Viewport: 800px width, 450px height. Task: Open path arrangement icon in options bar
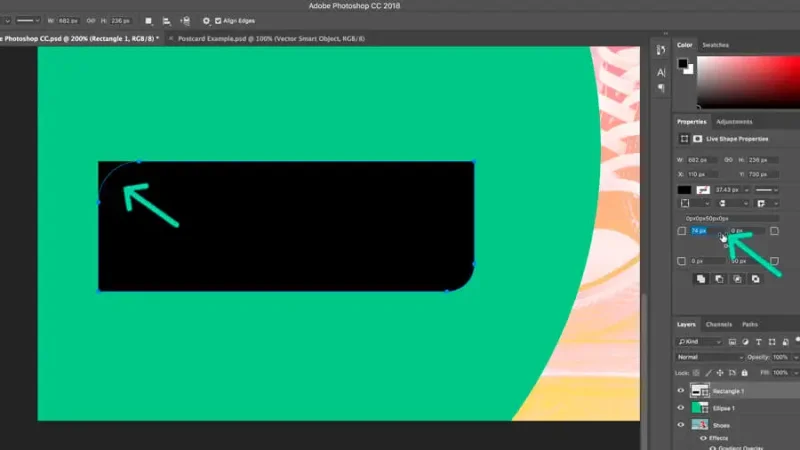pos(185,21)
